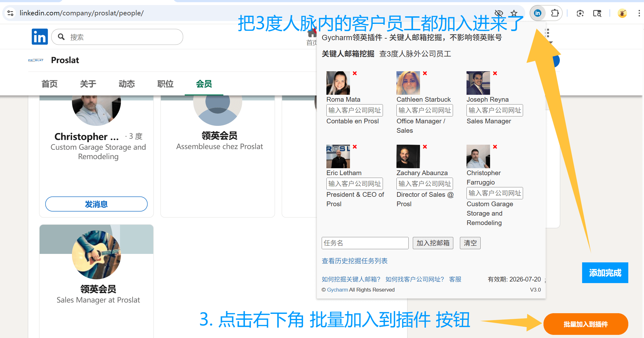Image resolution: width=644 pixels, height=338 pixels.
Task: Click the 加入挖邮箱 button
Action: point(433,243)
